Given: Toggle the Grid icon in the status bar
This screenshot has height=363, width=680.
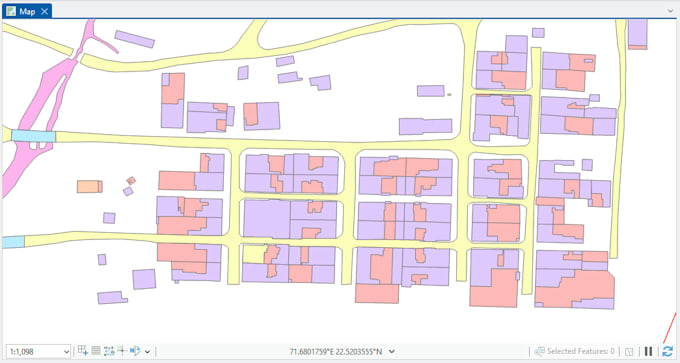Looking at the screenshot, I should coord(96,351).
